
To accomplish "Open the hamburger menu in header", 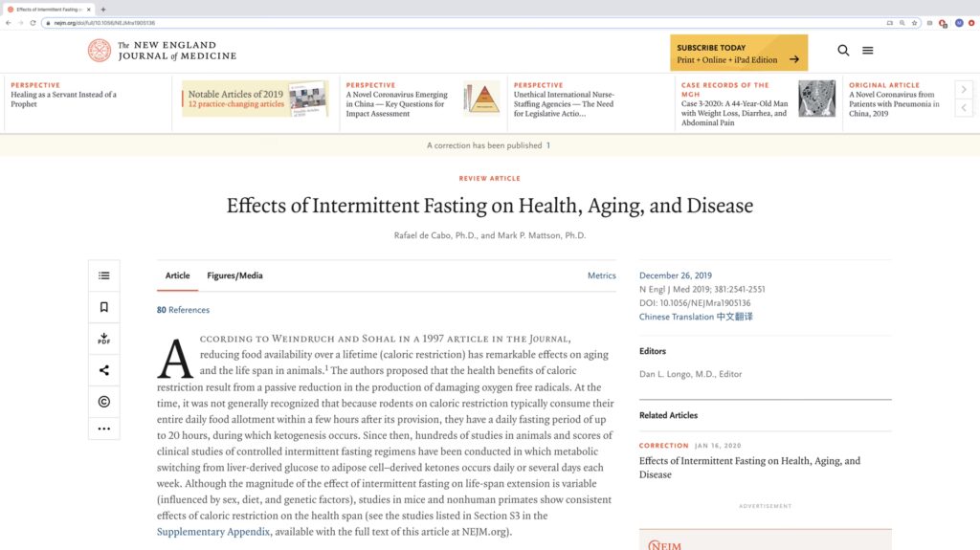I will click(867, 51).
